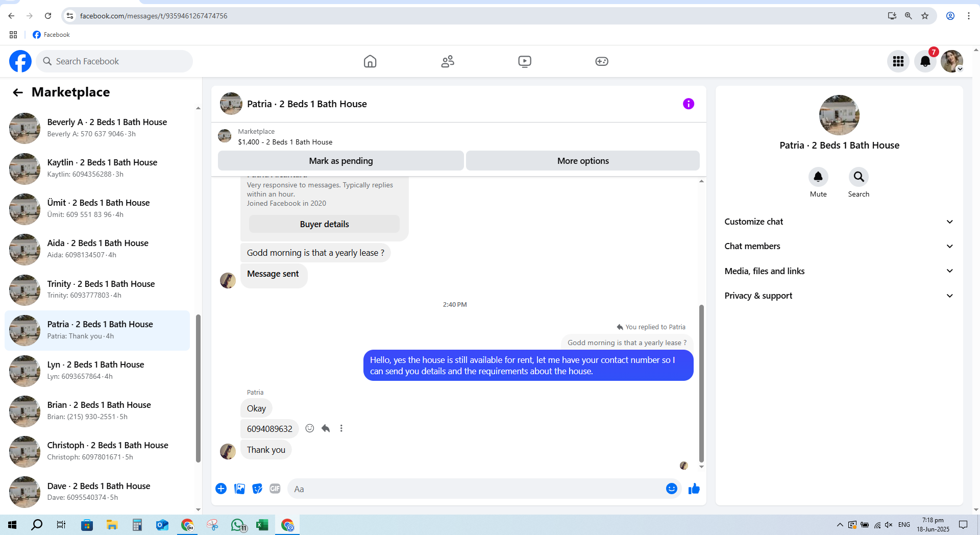Reply to the 6094089632 message
The width and height of the screenshot is (980, 535).
[x=326, y=428]
